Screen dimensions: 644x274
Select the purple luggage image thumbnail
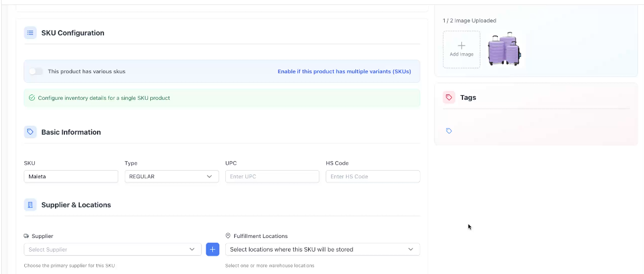pyautogui.click(x=504, y=49)
